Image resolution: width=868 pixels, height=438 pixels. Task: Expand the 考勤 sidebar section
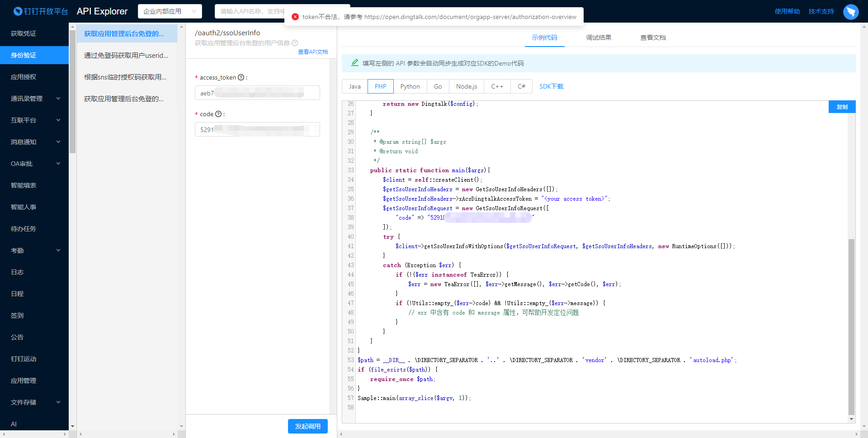34,250
